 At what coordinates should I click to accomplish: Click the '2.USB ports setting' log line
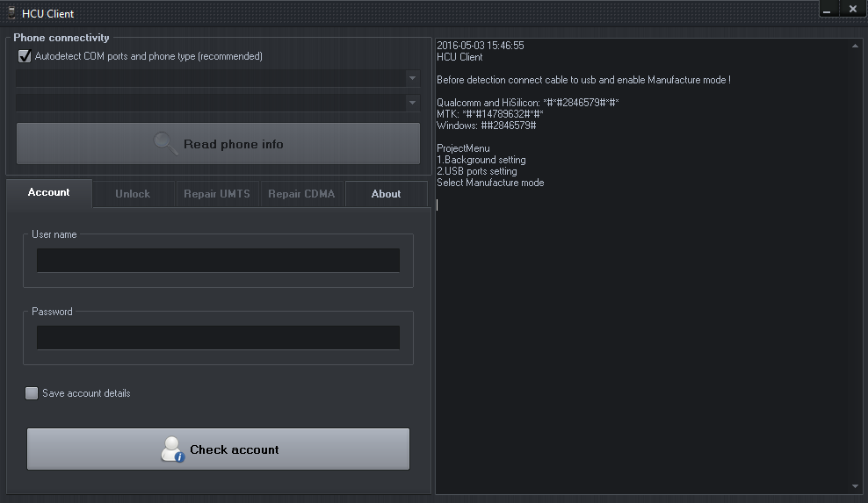477,171
